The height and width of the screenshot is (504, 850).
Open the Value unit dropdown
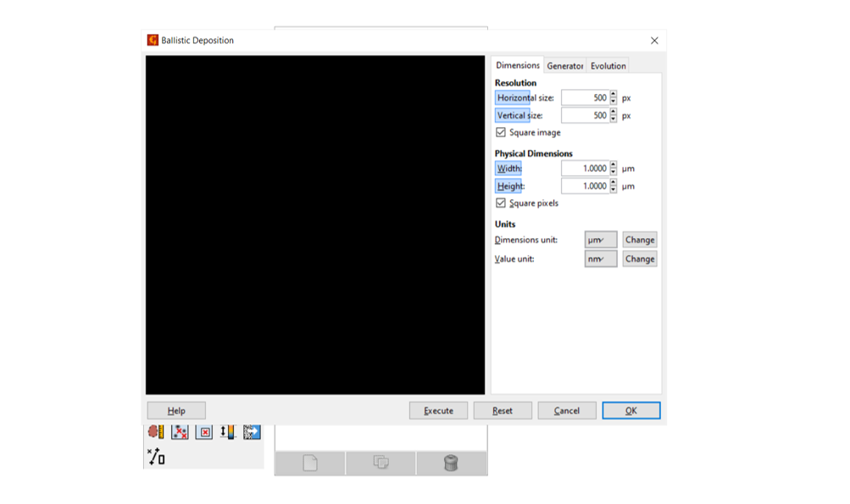(600, 259)
